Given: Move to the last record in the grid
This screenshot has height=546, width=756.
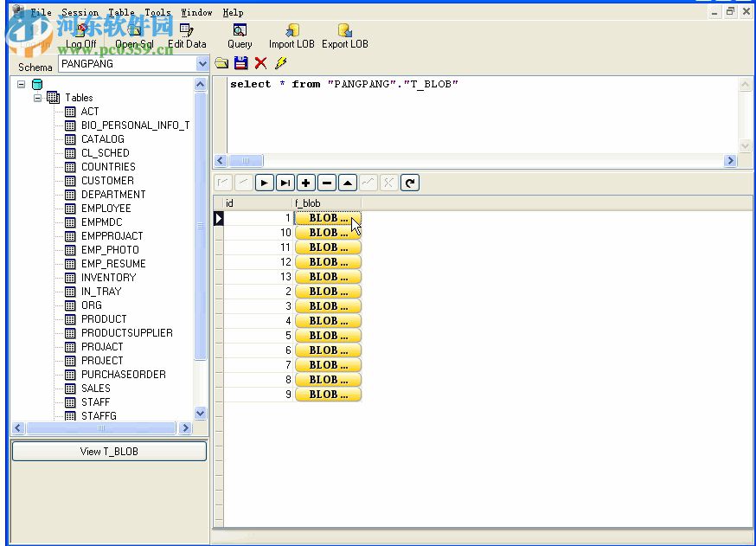Looking at the screenshot, I should [x=285, y=183].
